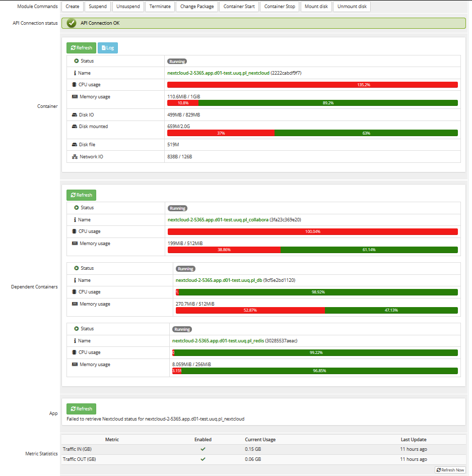The image size is (472, 476).
Task: Click the file icon on the Log button
Action: (103, 47)
